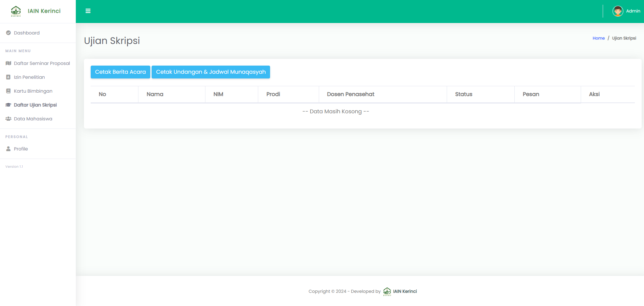Click the Ujian Skripsi breadcrumb text
The height and width of the screenshot is (306, 644).
[624, 38]
